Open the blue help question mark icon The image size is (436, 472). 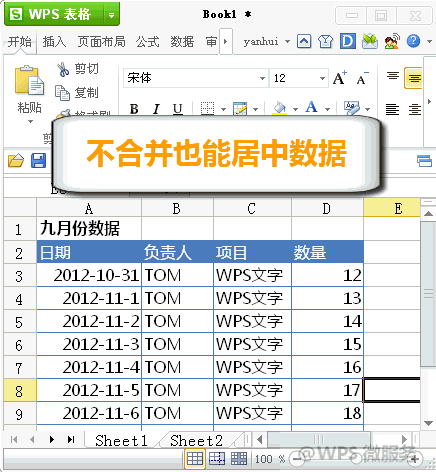click(x=413, y=41)
